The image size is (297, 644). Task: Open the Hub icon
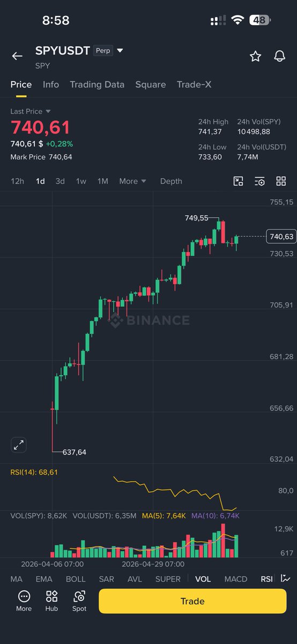coord(51,601)
